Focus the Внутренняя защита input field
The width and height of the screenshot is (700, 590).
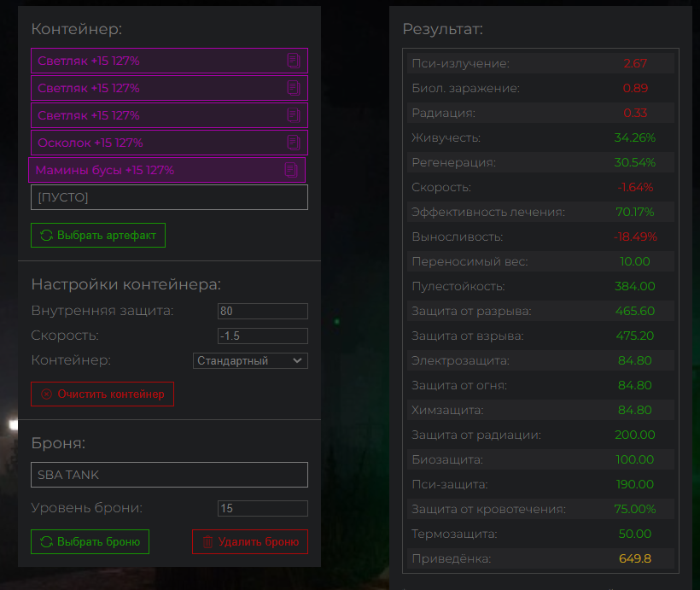(262, 311)
